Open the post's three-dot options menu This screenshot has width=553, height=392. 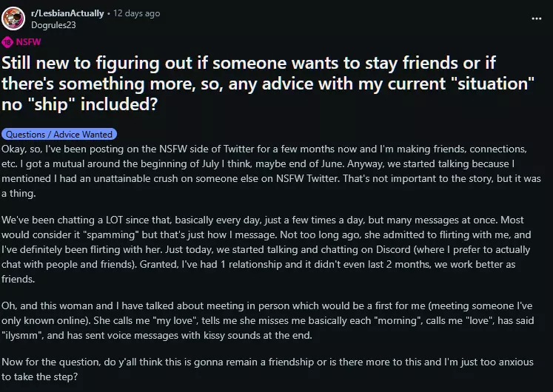[537, 18]
